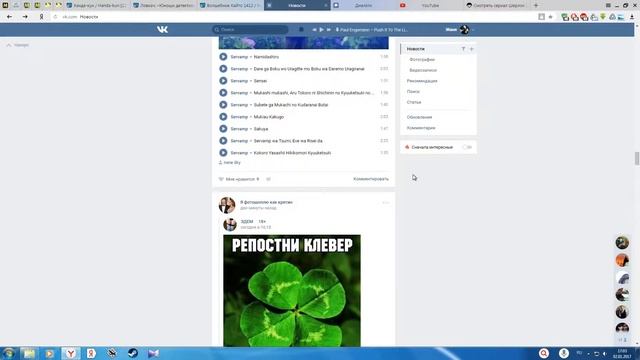The width and height of the screenshot is (640, 360).
Task: Open the feed filter funnel icon
Action: [463, 49]
